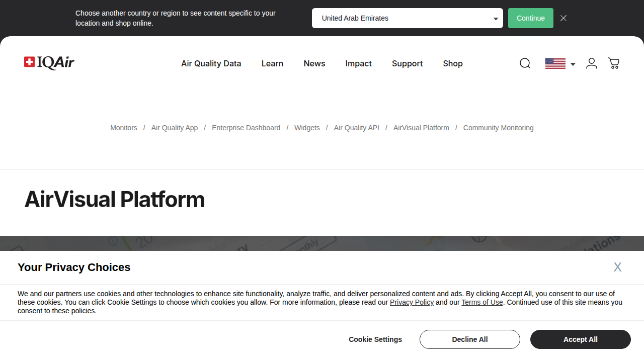Viewport: 644px width, 362px height.
Task: Open the Impact menu
Action: pyautogui.click(x=358, y=63)
